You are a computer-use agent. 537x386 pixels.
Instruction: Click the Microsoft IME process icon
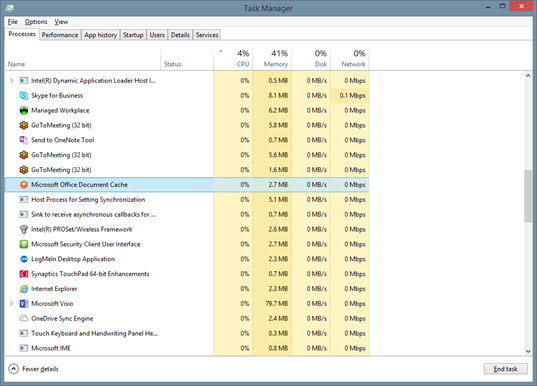[x=24, y=348]
